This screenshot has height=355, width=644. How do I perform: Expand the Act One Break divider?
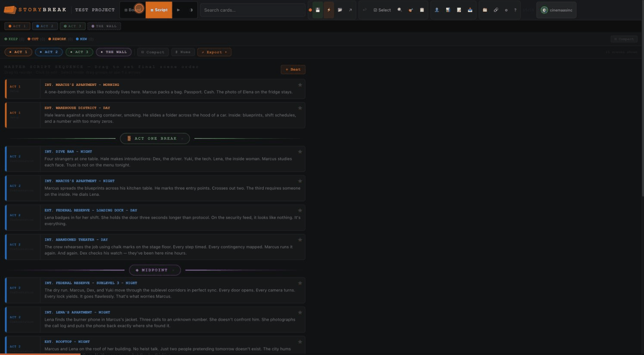pyautogui.click(x=155, y=138)
